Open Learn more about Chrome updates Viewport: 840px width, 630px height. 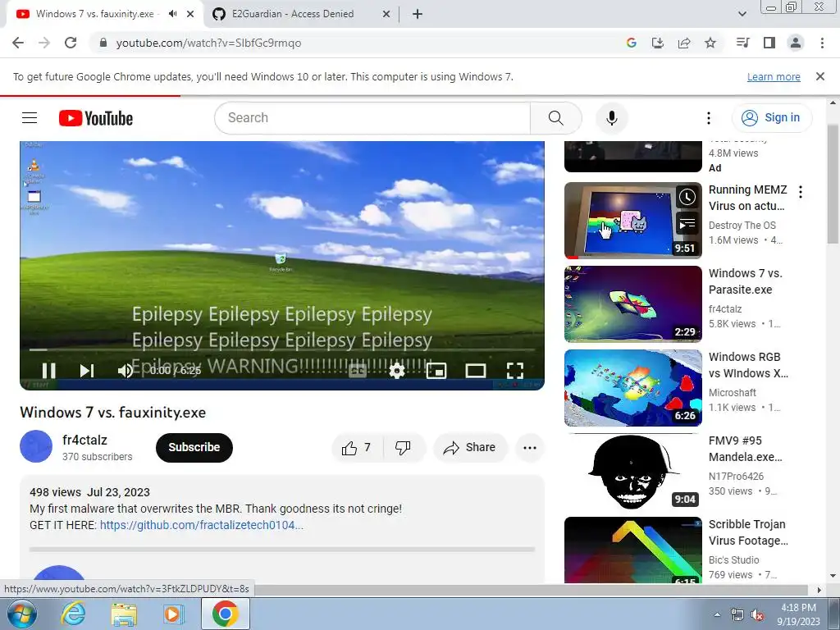(774, 76)
